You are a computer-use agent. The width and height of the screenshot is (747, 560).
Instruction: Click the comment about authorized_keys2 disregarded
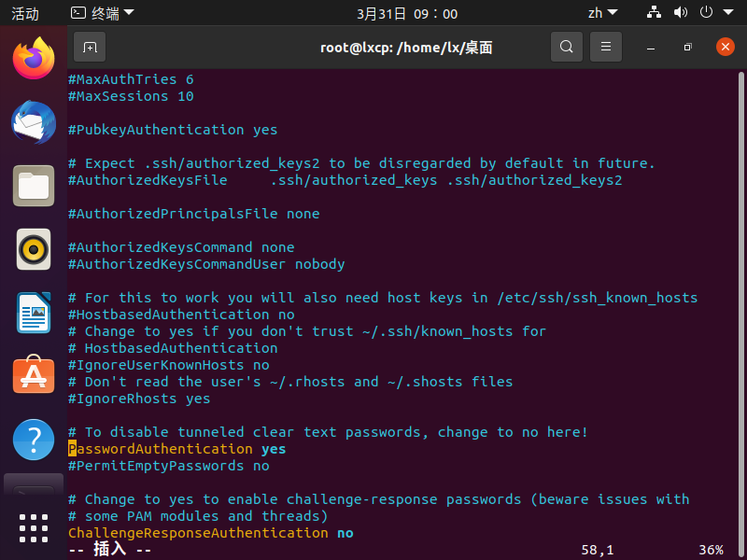(362, 163)
